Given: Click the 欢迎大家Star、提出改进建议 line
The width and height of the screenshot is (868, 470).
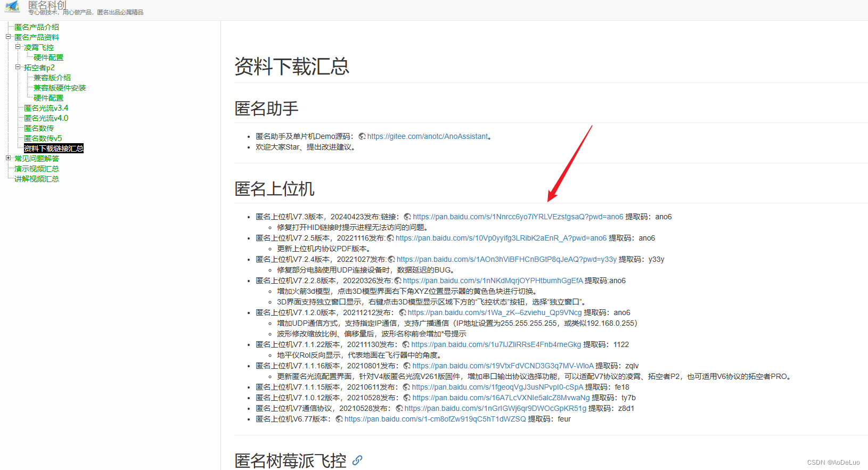Looking at the screenshot, I should pyautogui.click(x=306, y=147).
